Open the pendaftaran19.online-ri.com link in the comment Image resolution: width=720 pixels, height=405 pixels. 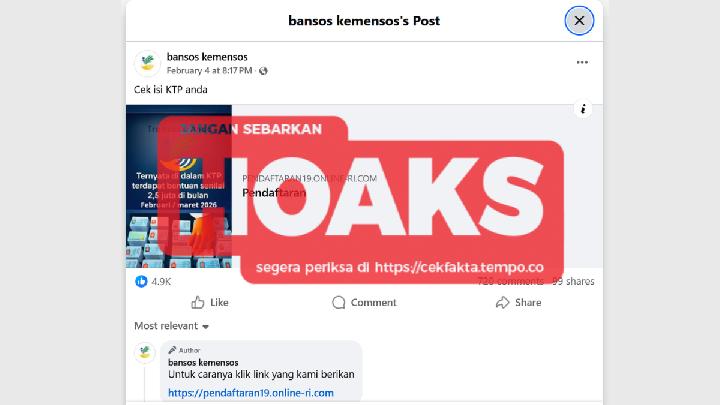pos(251,393)
